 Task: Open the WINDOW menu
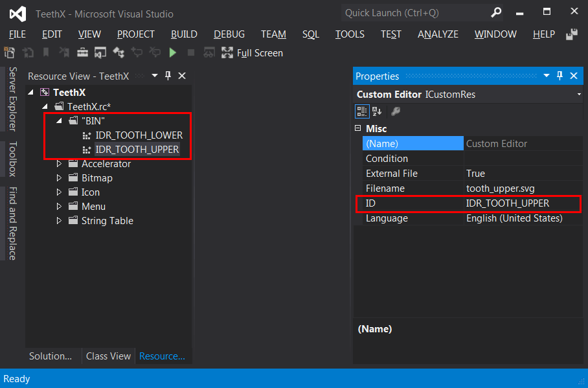(x=495, y=34)
